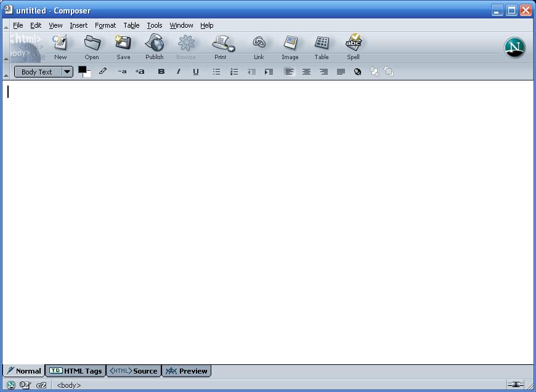Viewport: 536px width, 392px height.
Task: Insert a picture using Image icon
Action: point(290,47)
